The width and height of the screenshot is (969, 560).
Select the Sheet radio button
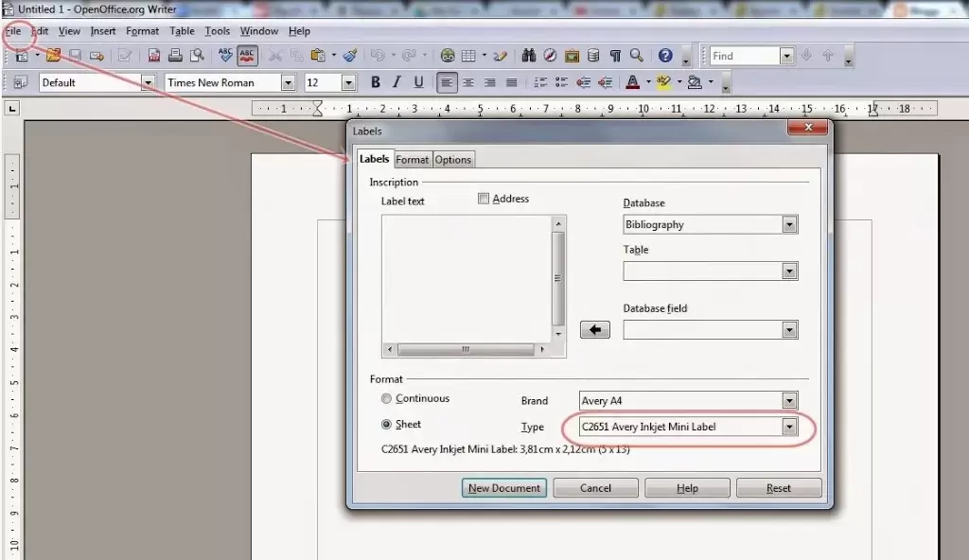click(386, 425)
